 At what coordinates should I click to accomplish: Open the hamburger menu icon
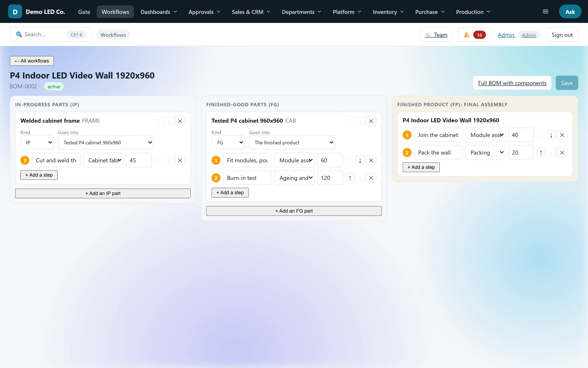point(546,12)
